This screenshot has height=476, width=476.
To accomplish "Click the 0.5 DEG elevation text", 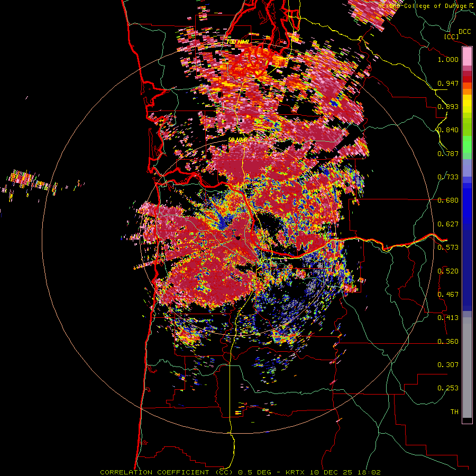I will coord(254,472).
